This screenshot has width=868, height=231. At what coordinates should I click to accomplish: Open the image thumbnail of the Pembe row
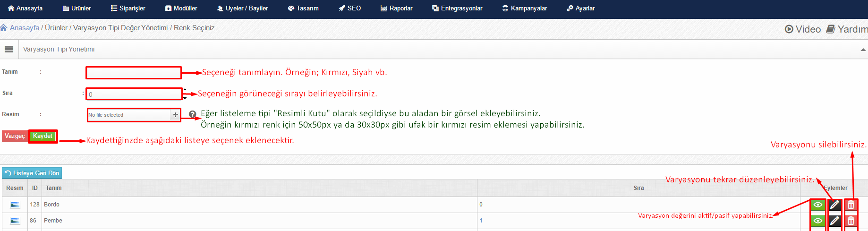[15, 221]
